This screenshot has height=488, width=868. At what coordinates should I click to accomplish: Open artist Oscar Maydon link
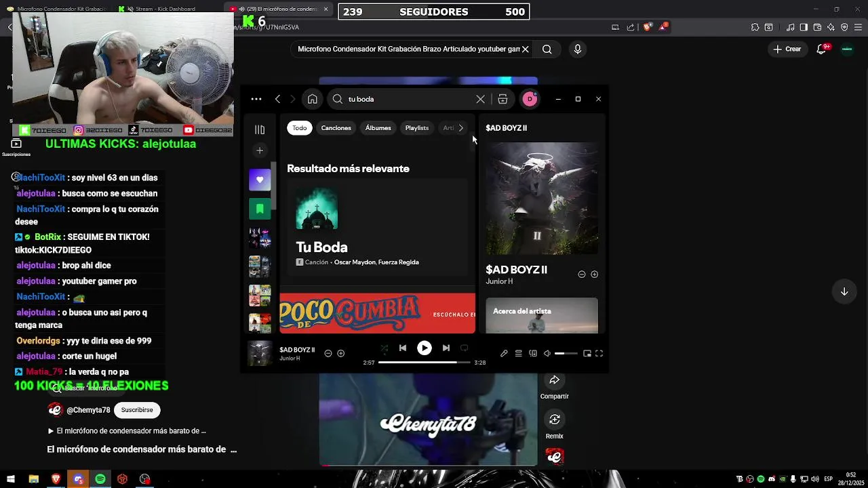click(x=355, y=262)
